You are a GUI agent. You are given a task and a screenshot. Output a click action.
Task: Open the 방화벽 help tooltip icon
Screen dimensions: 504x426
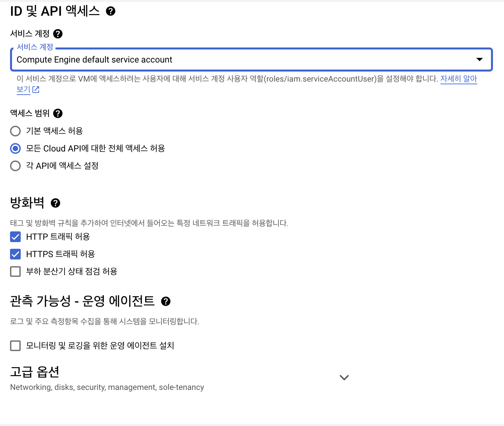click(x=55, y=203)
